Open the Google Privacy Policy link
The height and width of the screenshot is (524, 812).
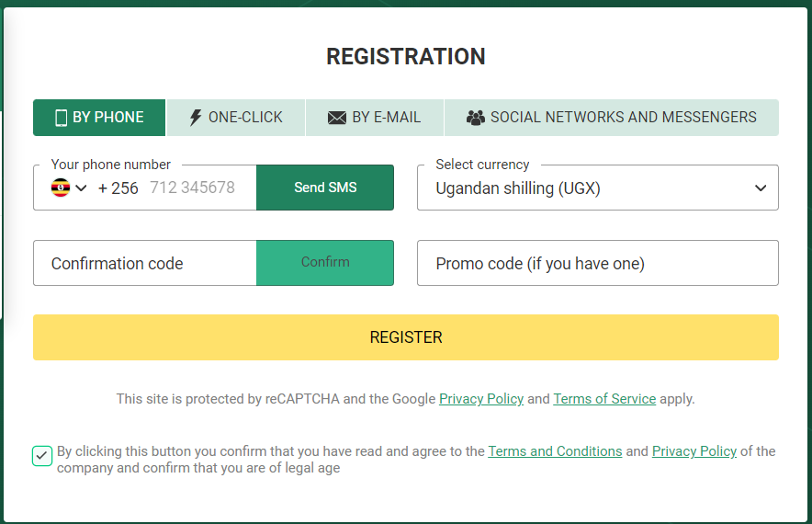coord(481,399)
